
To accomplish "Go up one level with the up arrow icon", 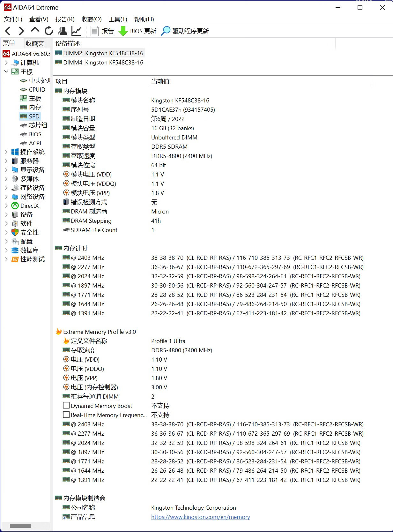I will pos(35,30).
